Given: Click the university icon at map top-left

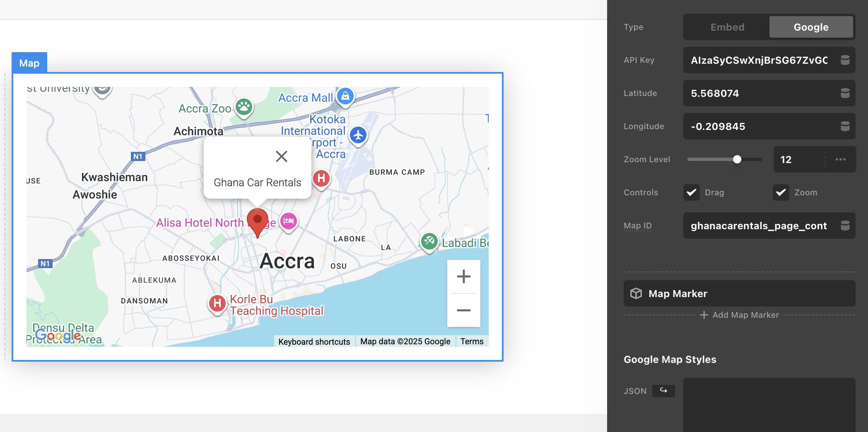Looking at the screenshot, I should pos(102,91).
